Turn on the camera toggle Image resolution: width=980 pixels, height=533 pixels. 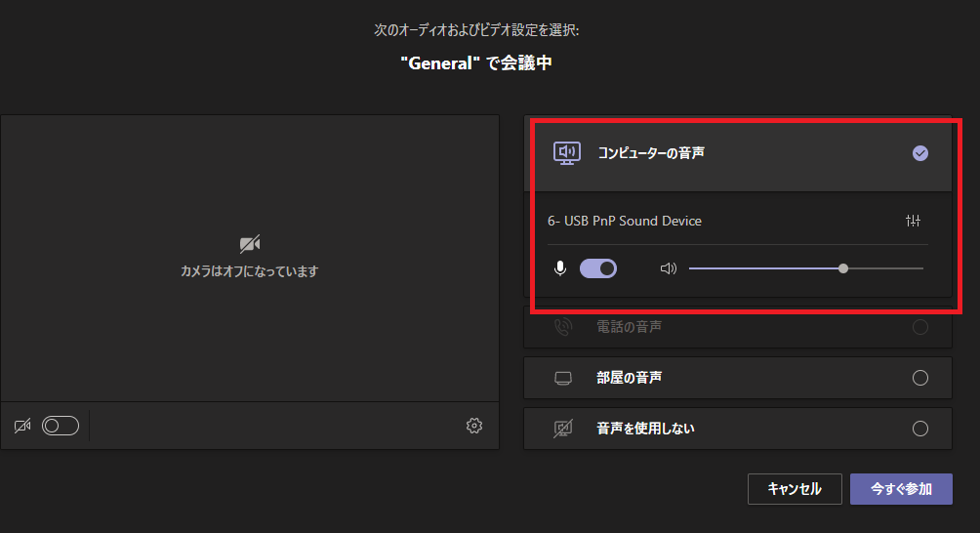[61, 426]
